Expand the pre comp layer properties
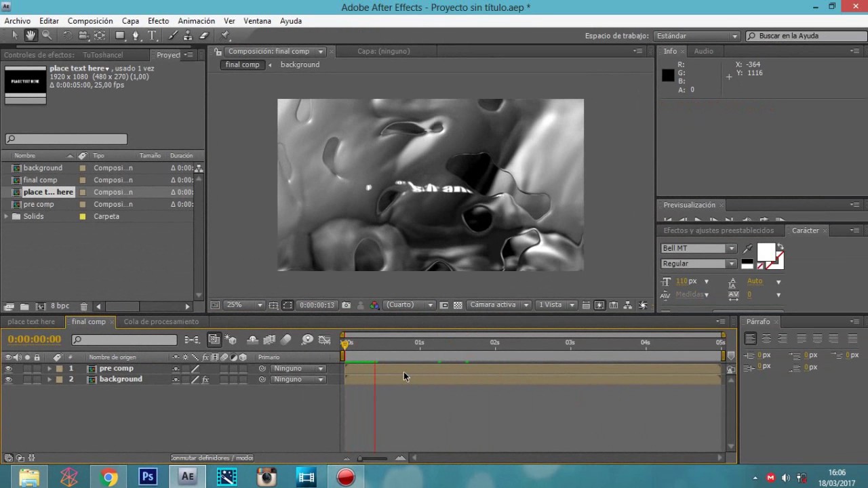 click(x=49, y=369)
